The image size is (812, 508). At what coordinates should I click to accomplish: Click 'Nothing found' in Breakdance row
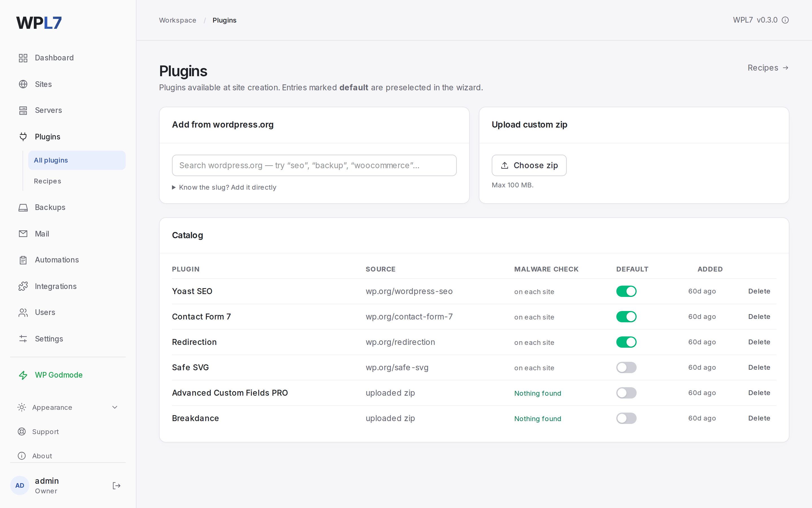coord(538,419)
